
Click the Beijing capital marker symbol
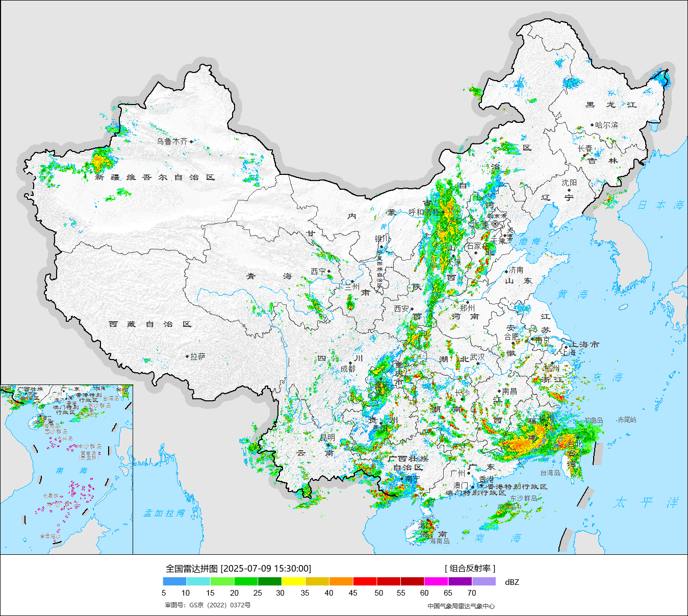click(495, 224)
